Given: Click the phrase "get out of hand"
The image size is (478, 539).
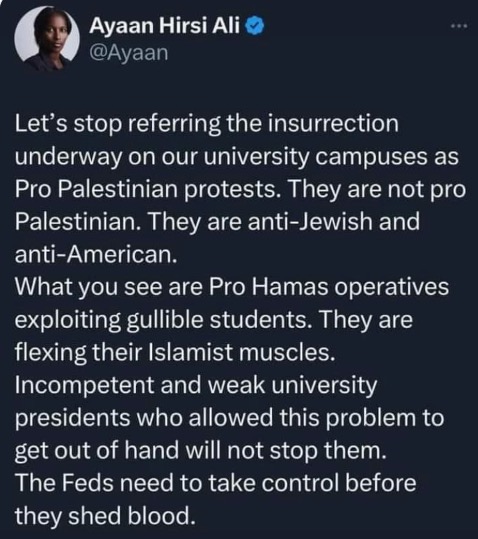Looking at the screenshot, I should pyautogui.click(x=97, y=451).
